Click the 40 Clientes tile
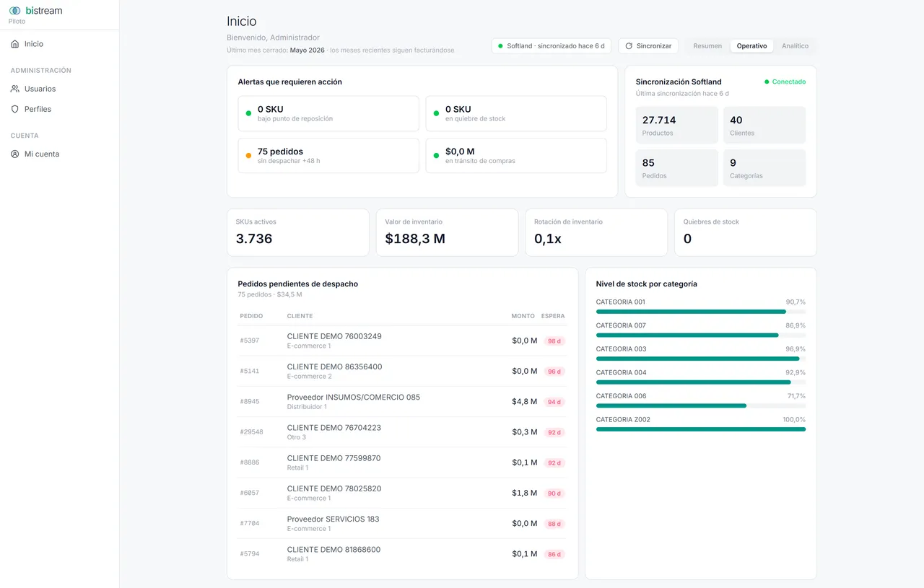This screenshot has height=588, width=924. pos(764,126)
